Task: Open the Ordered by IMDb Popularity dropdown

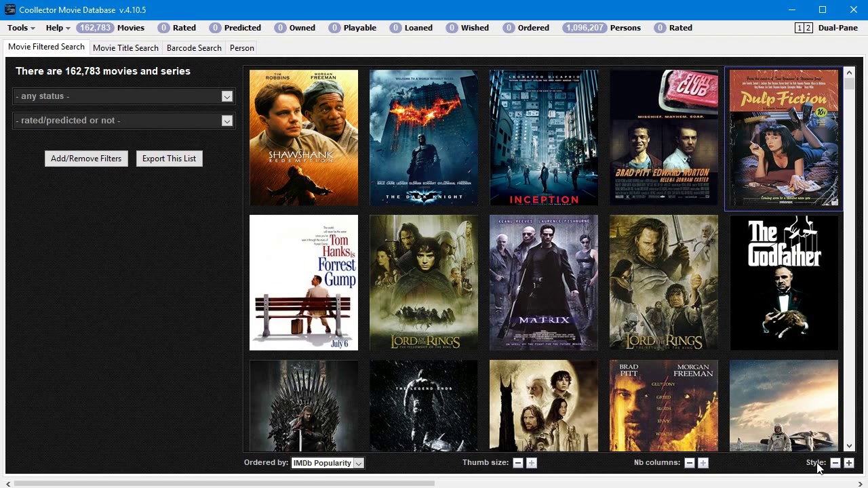Action: pos(328,463)
